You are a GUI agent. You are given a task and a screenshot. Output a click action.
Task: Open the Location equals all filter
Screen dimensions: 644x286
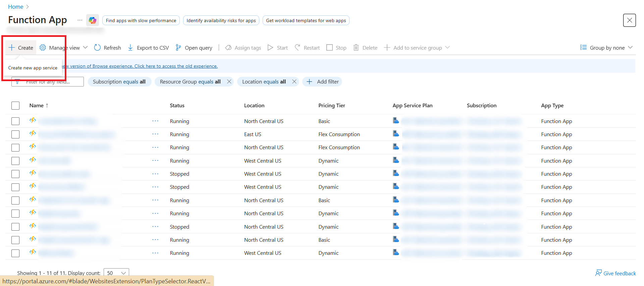point(264,81)
